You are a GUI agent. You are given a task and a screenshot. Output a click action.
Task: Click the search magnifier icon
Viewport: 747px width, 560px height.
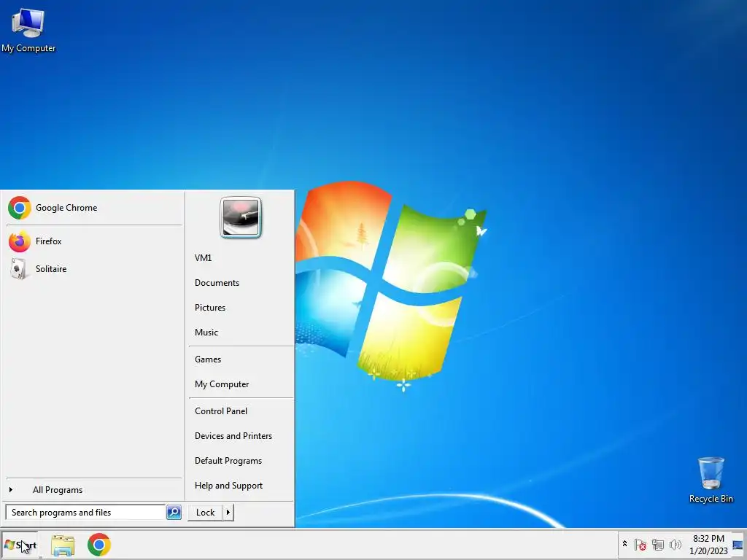coord(174,513)
